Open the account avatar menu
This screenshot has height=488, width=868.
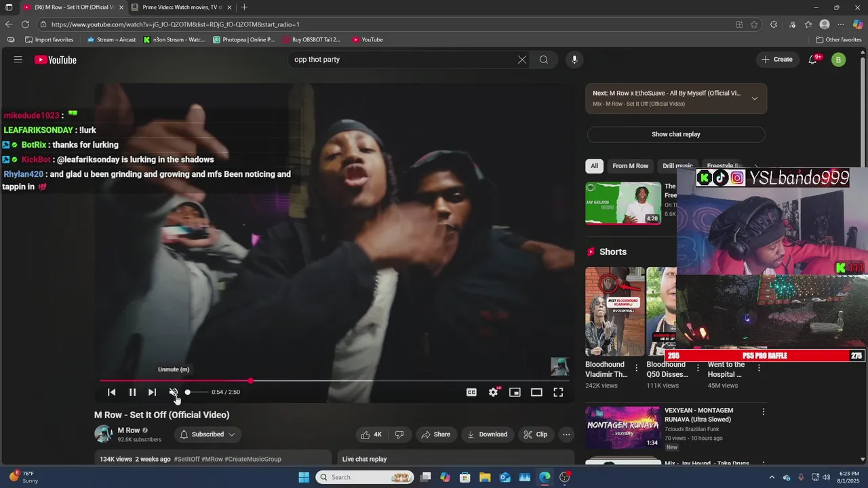click(x=838, y=60)
